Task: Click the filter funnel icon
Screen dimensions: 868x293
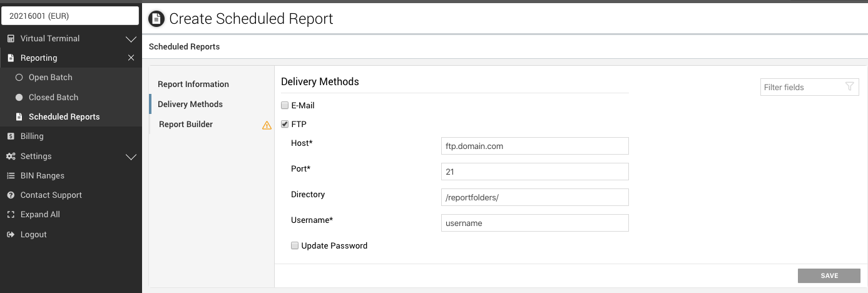Action: (849, 87)
